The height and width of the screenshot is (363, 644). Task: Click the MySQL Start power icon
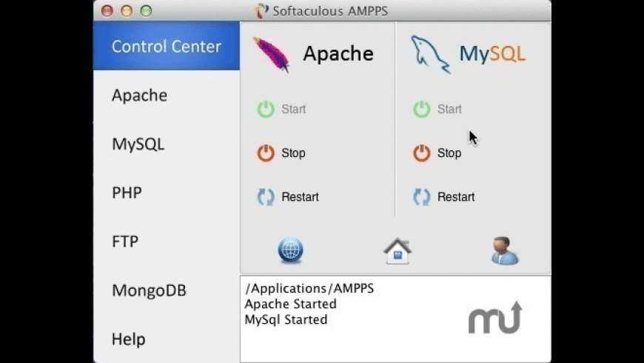(x=421, y=109)
